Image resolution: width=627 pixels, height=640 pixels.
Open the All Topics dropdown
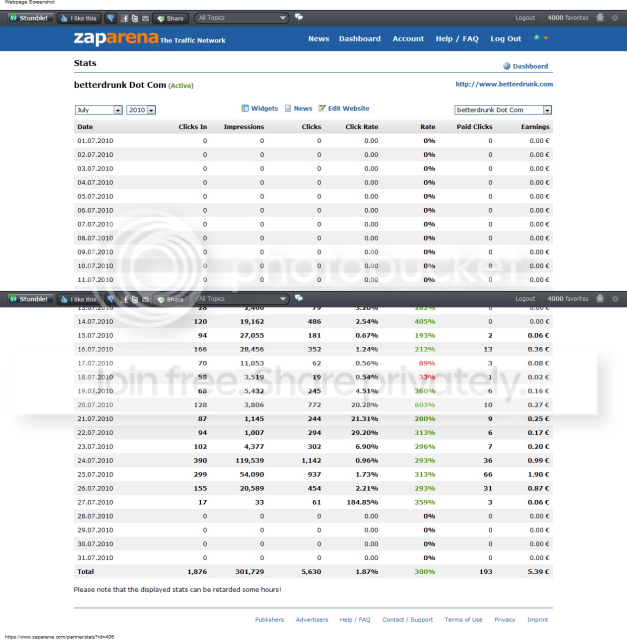pos(241,18)
